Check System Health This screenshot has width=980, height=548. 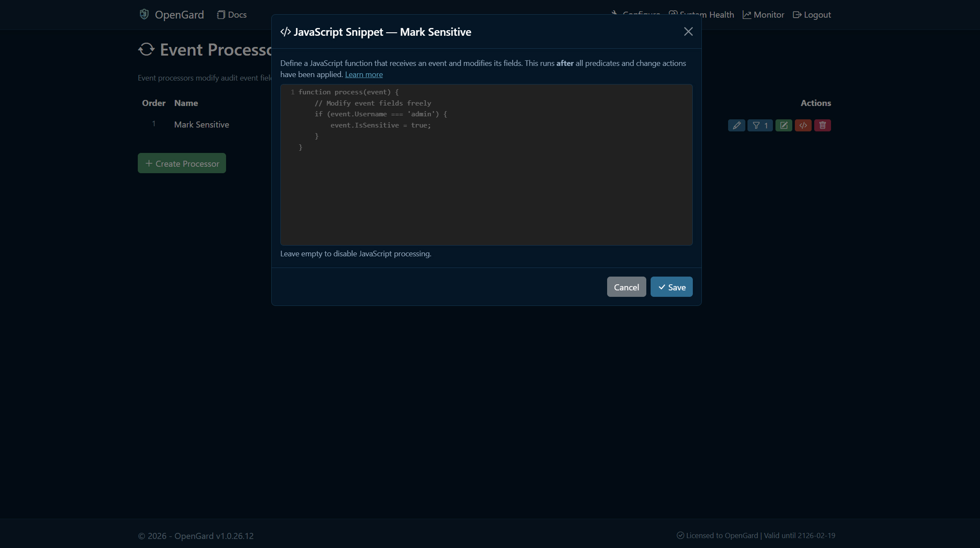702,14
